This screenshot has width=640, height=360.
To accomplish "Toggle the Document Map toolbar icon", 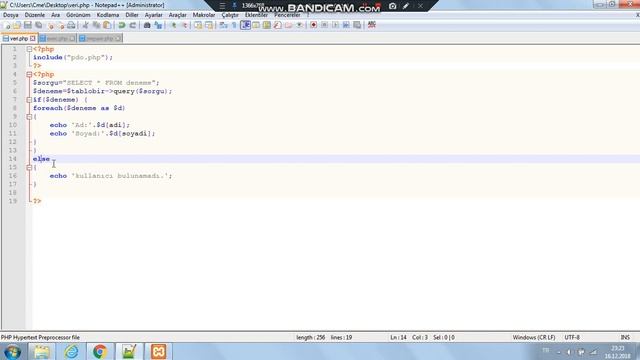I will [266, 25].
